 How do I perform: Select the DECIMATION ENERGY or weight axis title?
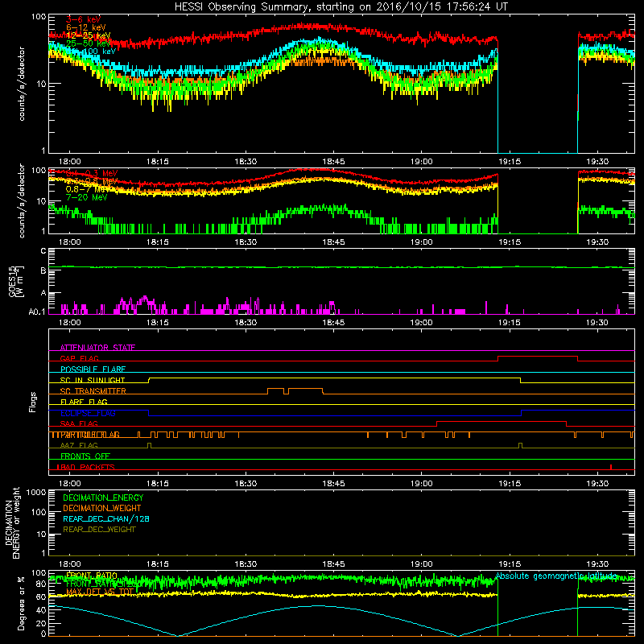pos(12,522)
